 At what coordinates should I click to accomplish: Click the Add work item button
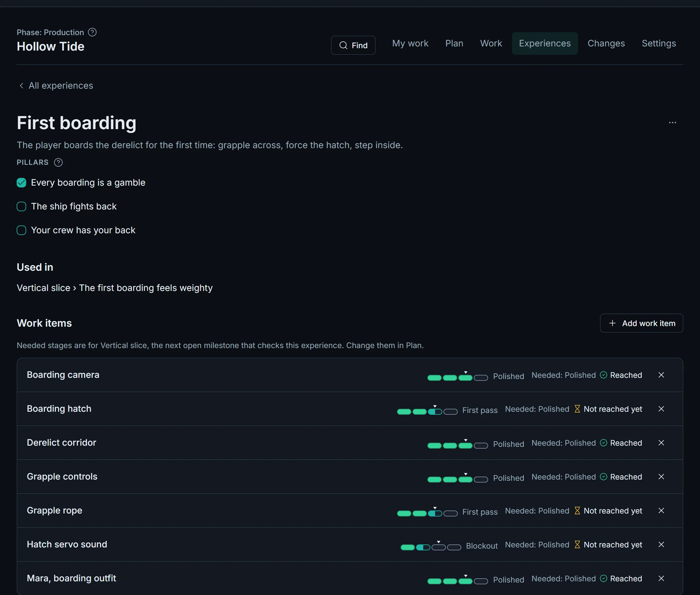[641, 323]
